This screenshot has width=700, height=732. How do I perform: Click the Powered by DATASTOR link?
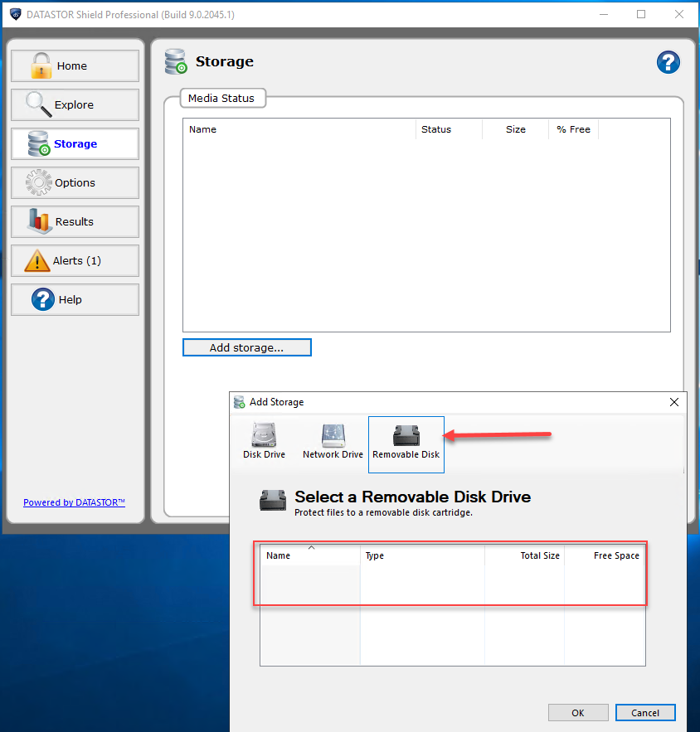point(75,502)
